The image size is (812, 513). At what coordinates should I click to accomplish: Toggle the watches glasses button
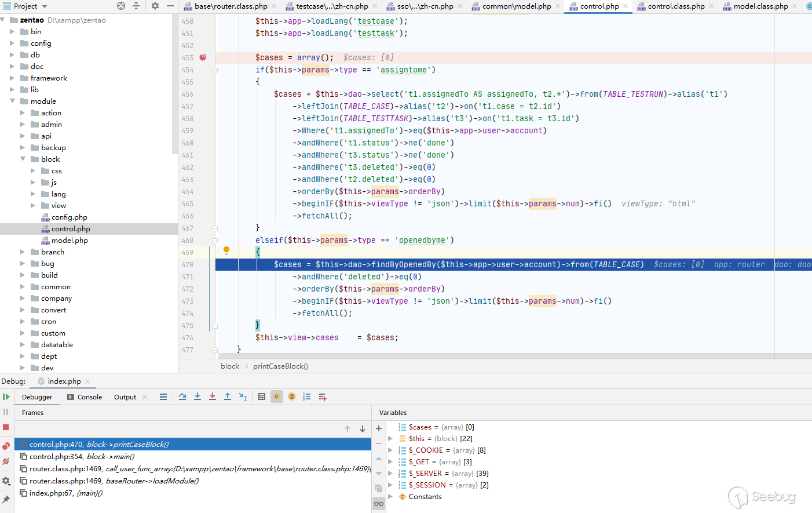point(379,504)
